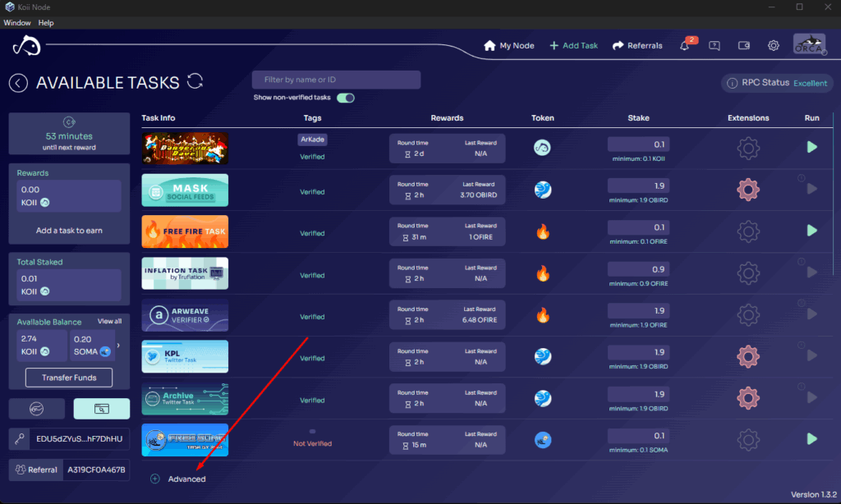The image size is (841, 504).
Task: Select the highlighted right view button
Action: (101, 409)
